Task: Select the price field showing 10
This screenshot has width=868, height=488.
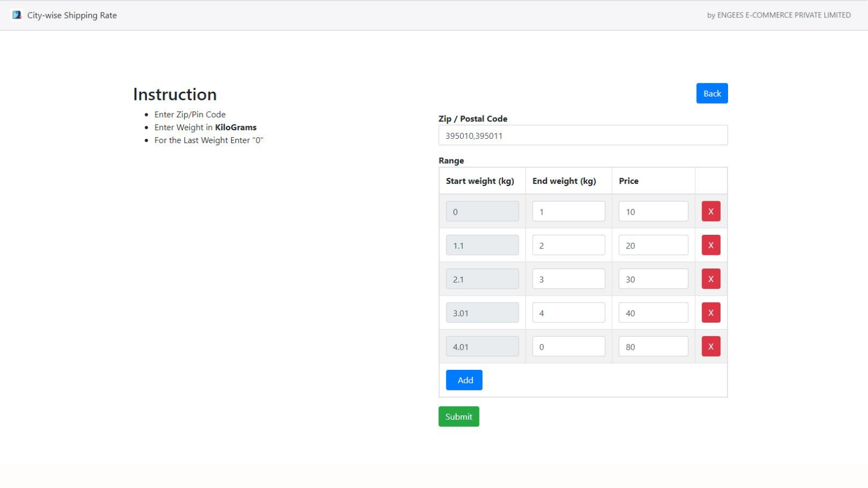Action: 653,211
